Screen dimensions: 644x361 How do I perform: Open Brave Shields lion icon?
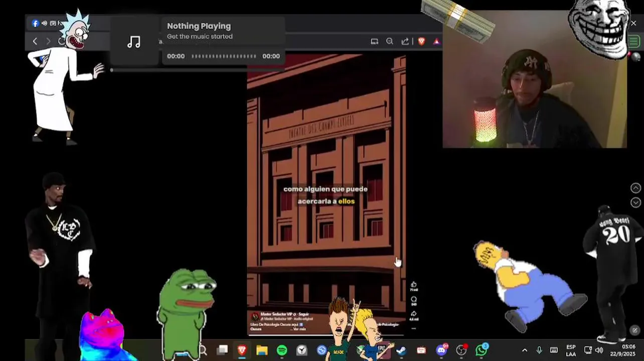pyautogui.click(x=421, y=42)
